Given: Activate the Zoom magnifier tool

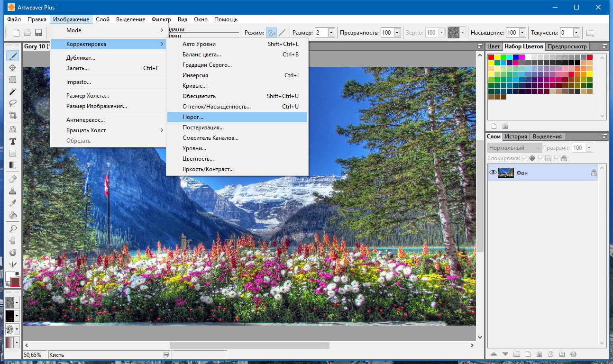Looking at the screenshot, I should pyautogui.click(x=13, y=229).
